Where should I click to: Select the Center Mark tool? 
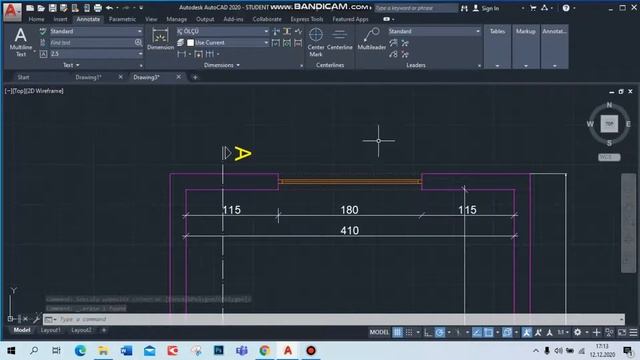tap(316, 42)
